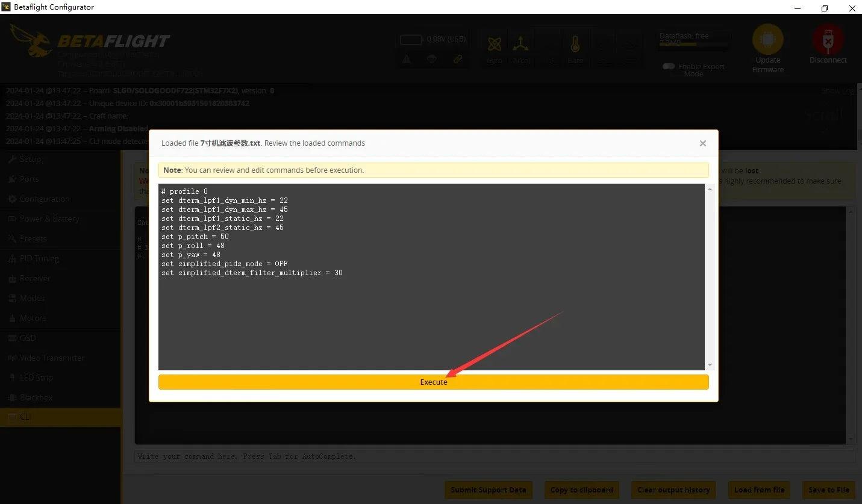The height and width of the screenshot is (504, 862).
Task: Open the PID Tuning tab
Action: coord(39,258)
